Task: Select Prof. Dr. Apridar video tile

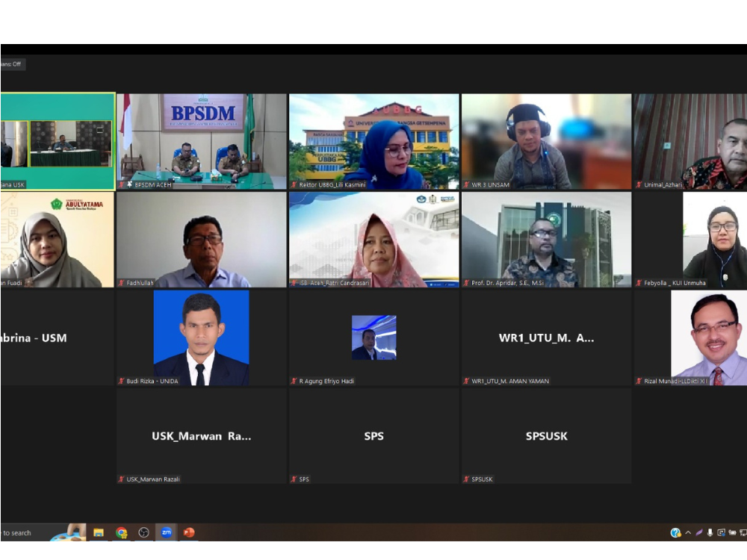Action: 547,240
